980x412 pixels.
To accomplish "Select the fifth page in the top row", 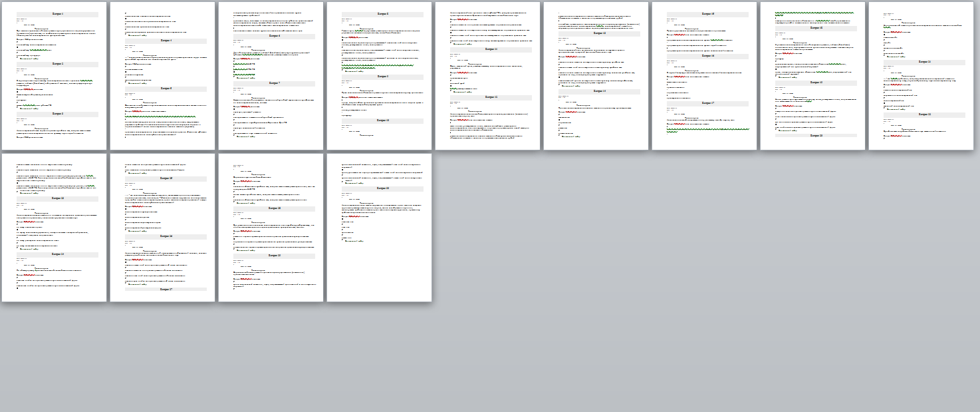I will 487,76.
